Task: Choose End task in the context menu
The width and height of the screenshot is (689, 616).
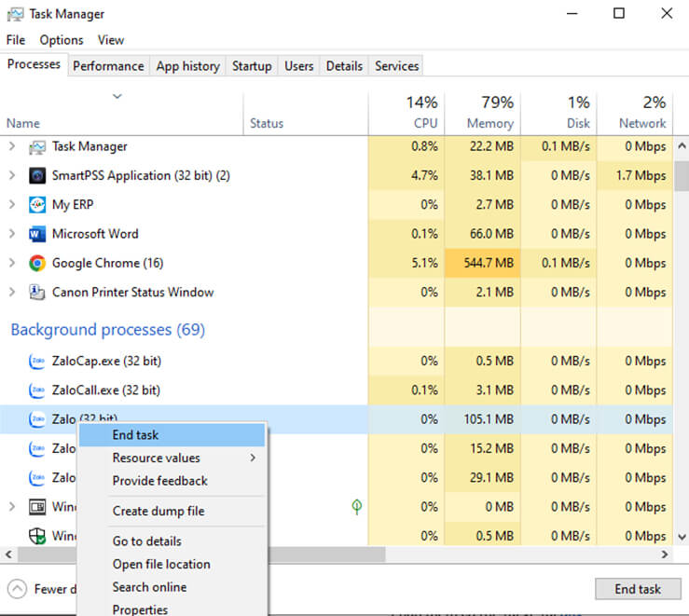Action: pyautogui.click(x=172, y=434)
